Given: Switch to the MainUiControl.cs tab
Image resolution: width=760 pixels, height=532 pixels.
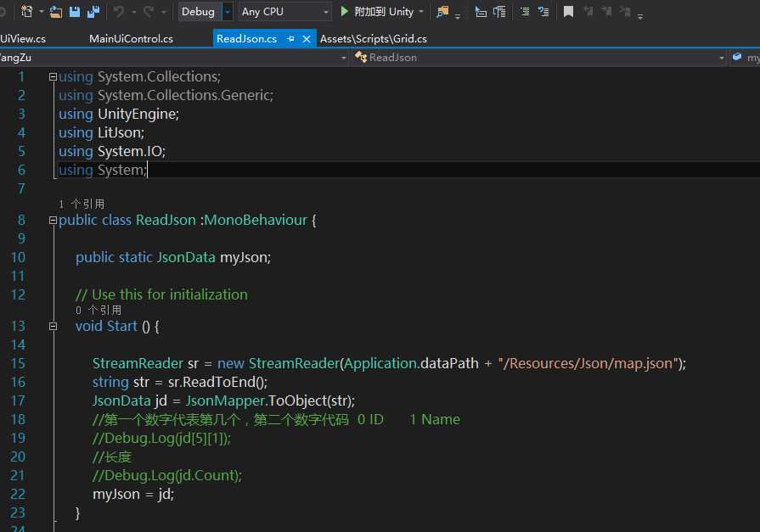Looking at the screenshot, I should pos(131,39).
